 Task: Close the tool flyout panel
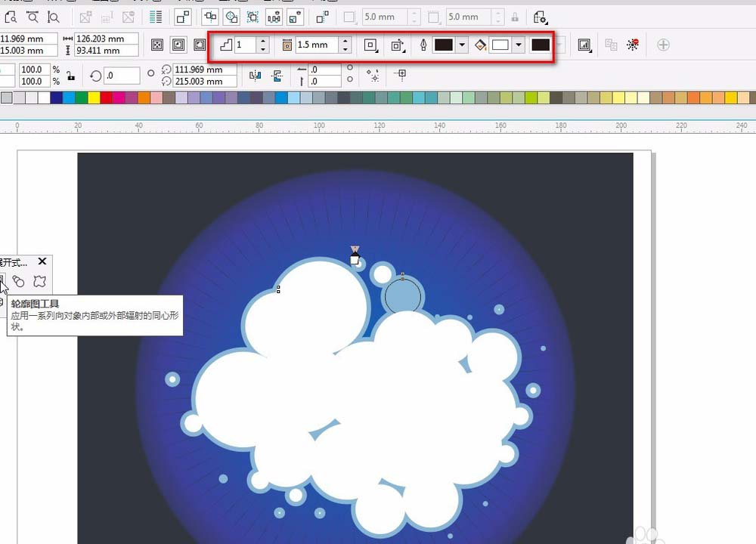[42, 261]
